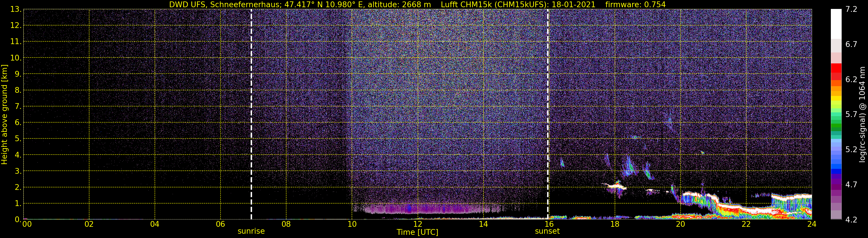Click the colorbar tick value 4.7
Screen dimensions: 868x238
click(x=851, y=184)
